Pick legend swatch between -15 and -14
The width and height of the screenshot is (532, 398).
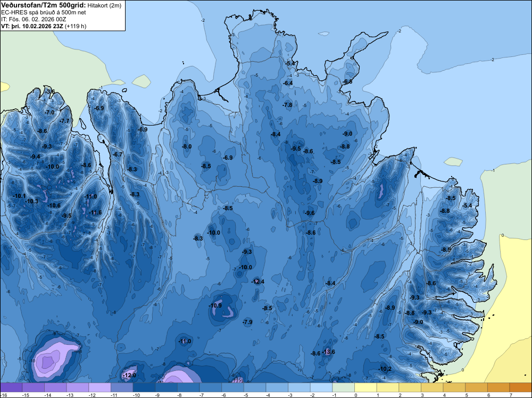[x=33, y=387]
